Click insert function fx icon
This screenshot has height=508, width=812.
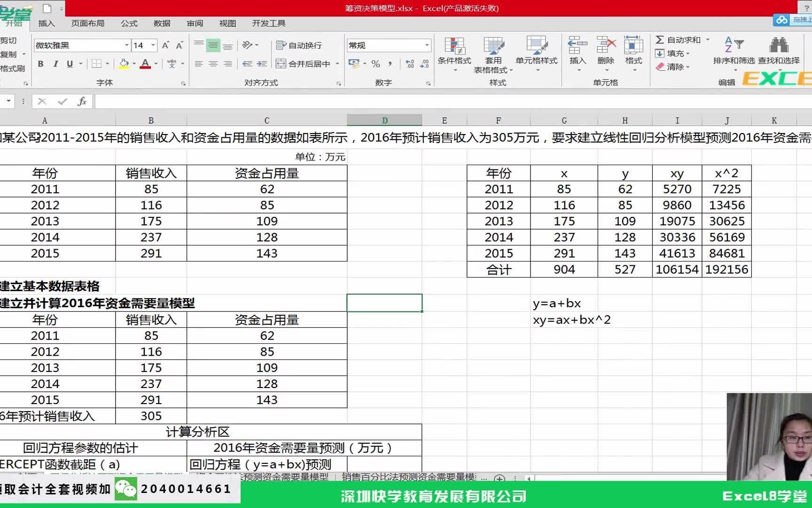(82, 101)
